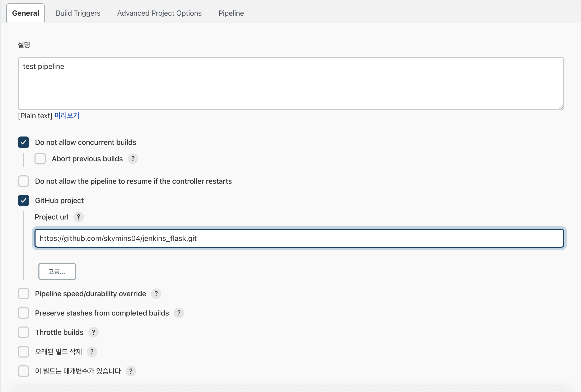
Task: Show help for Pipeline speed/durability override
Action: [156, 294]
